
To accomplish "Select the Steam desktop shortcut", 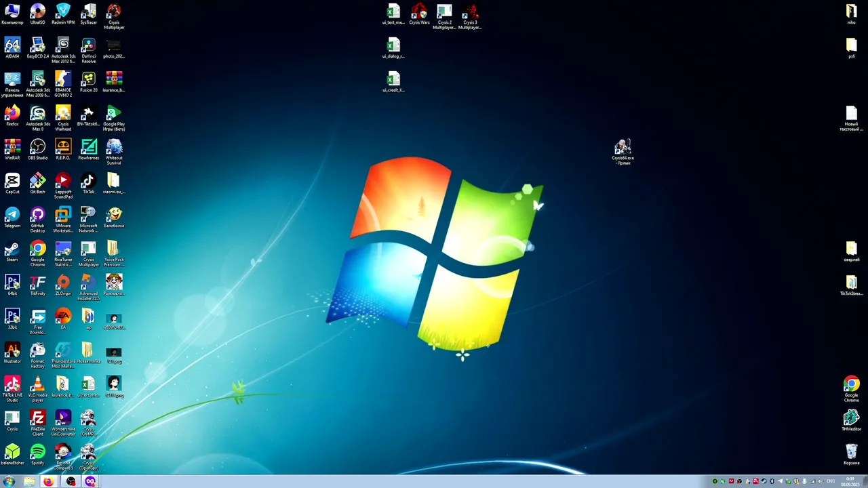I will coord(12,251).
